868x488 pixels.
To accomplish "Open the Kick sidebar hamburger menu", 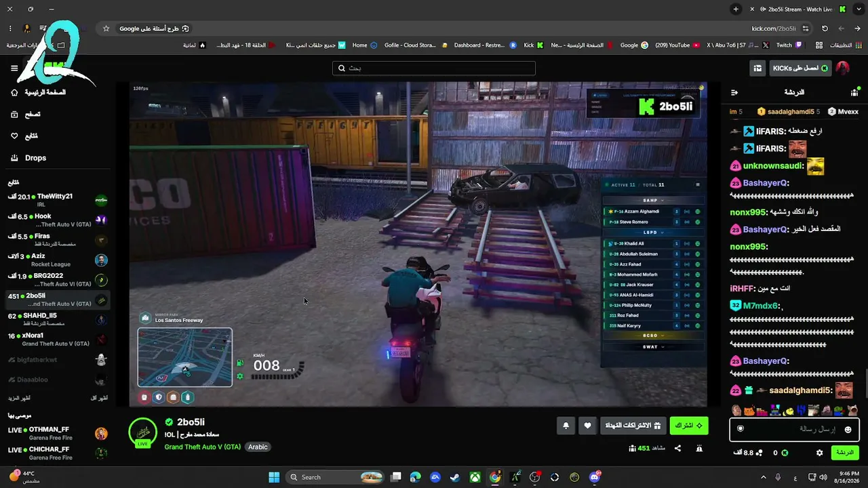I will click(14, 68).
